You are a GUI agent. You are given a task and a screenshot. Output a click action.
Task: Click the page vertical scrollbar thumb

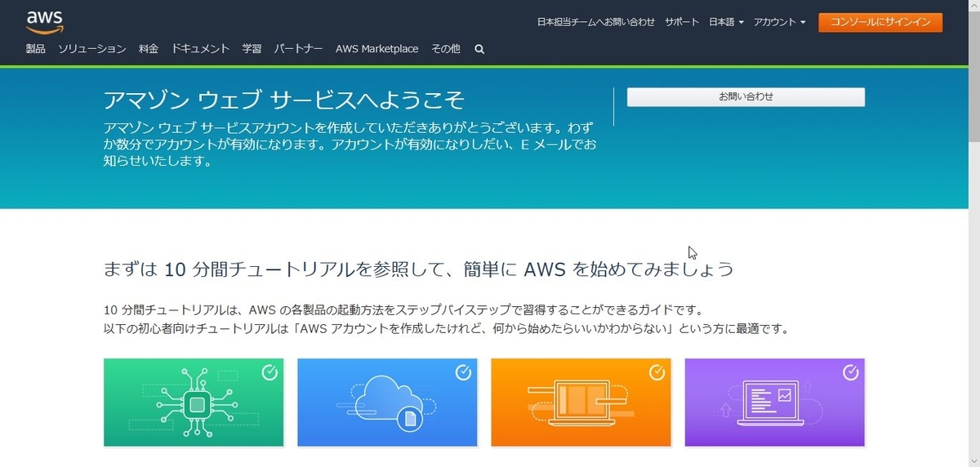973,78
